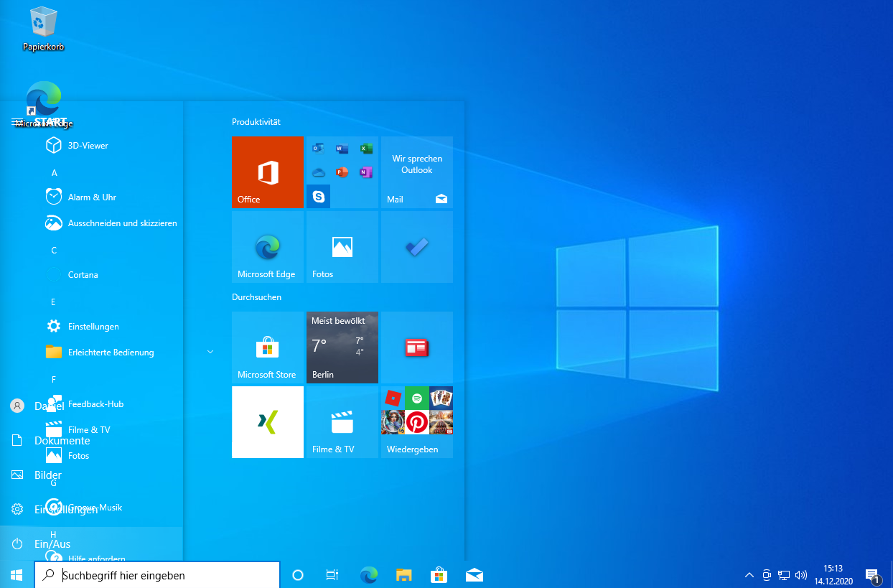Jump to letter A section header

click(x=54, y=173)
